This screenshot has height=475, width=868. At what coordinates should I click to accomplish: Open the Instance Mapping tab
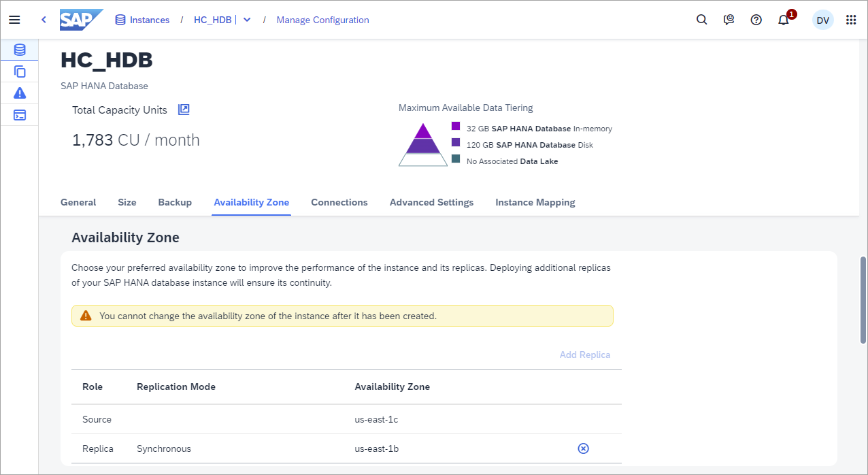(535, 202)
